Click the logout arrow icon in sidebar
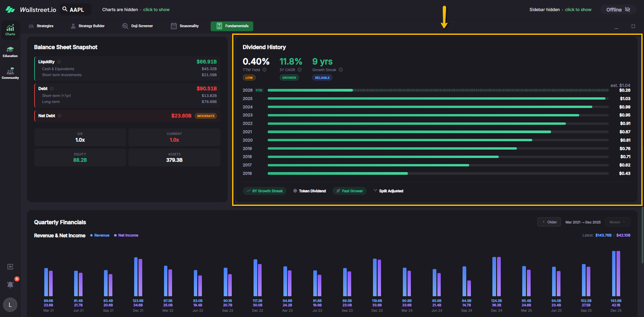The width and height of the screenshot is (644, 317). (x=10, y=267)
